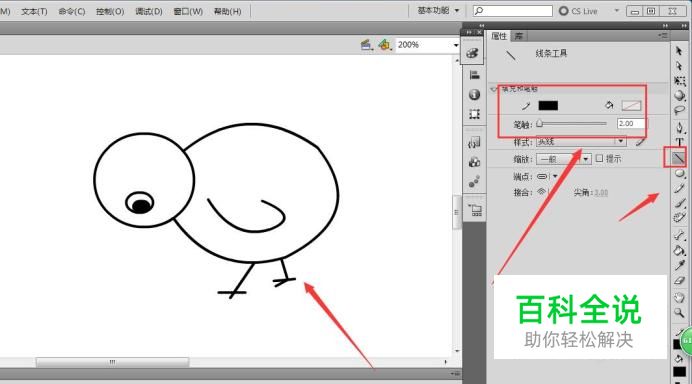The width and height of the screenshot is (692, 384).
Task: Click the 尖角 miter value 3.00
Action: [x=601, y=193]
